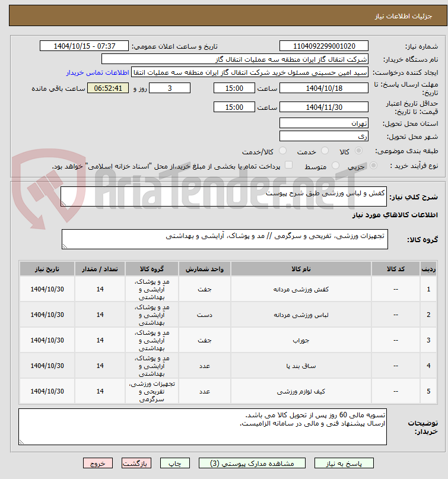Screen dimensions: 448x479
Task: Click the price validity time 15:00 field
Action: pyautogui.click(x=234, y=107)
